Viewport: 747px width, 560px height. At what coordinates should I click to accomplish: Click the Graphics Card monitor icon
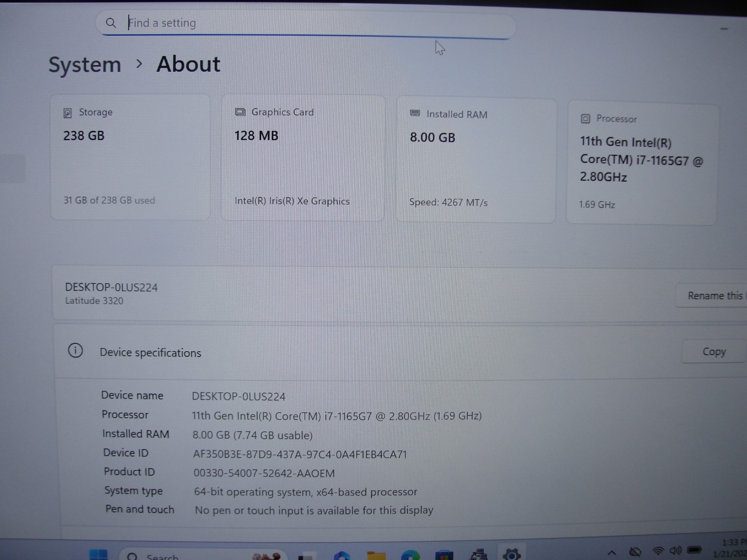coord(240,112)
